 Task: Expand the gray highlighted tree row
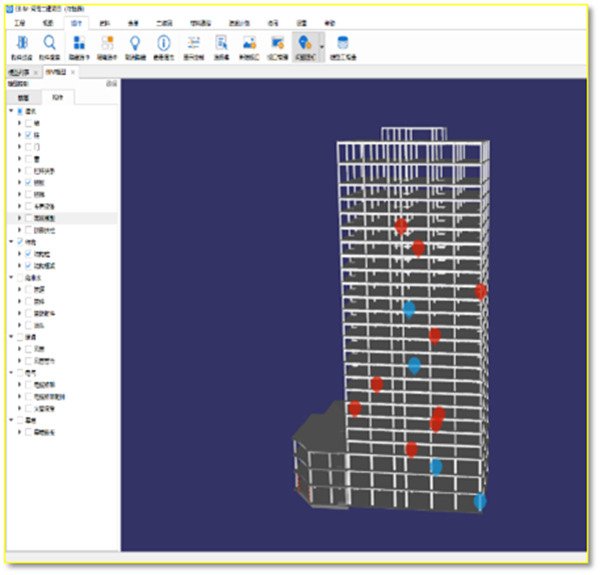[19, 218]
